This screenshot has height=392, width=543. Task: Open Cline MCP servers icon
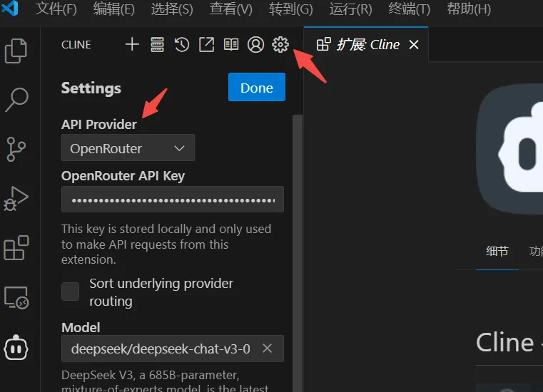(157, 45)
